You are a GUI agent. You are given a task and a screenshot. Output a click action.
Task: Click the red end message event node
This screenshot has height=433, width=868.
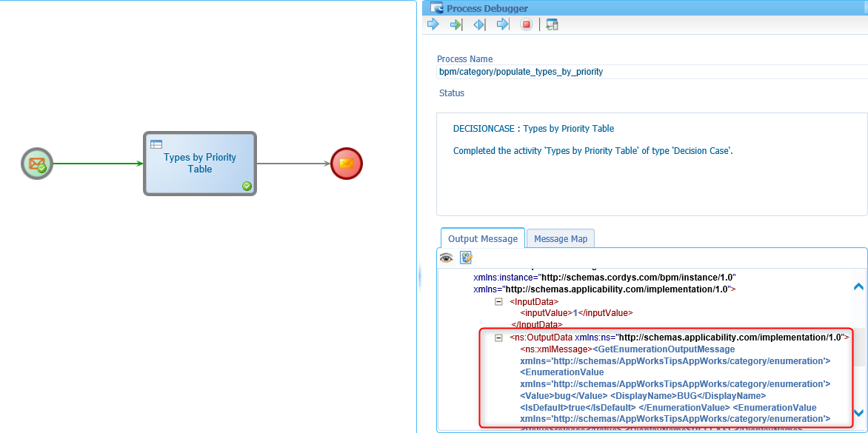click(x=347, y=164)
